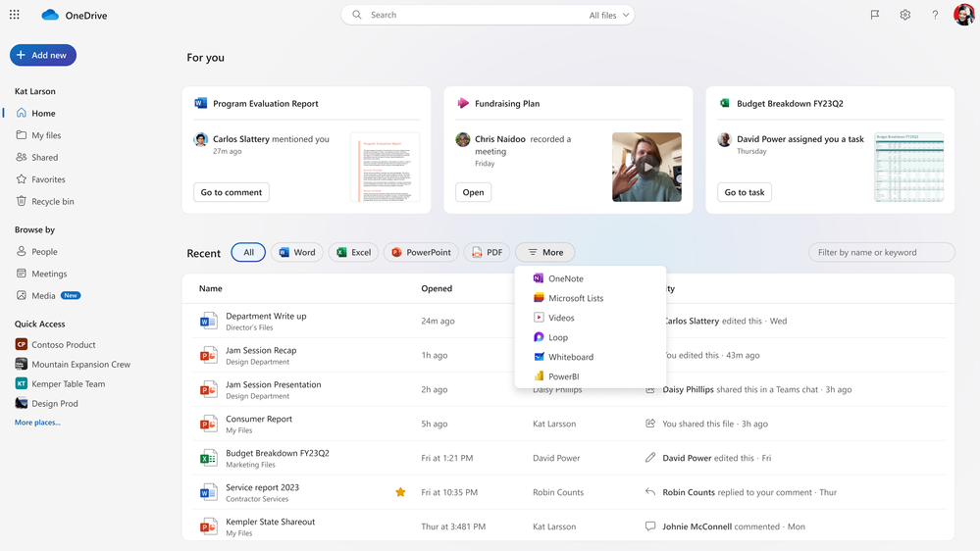
Task: Open the flag notifications icon
Action: pyautogui.click(x=875, y=15)
